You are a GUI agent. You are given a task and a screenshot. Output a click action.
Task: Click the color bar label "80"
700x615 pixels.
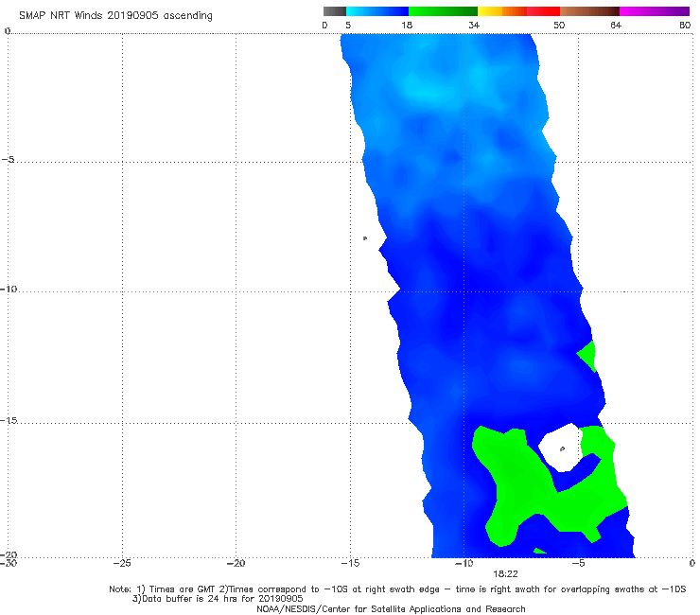[685, 25]
